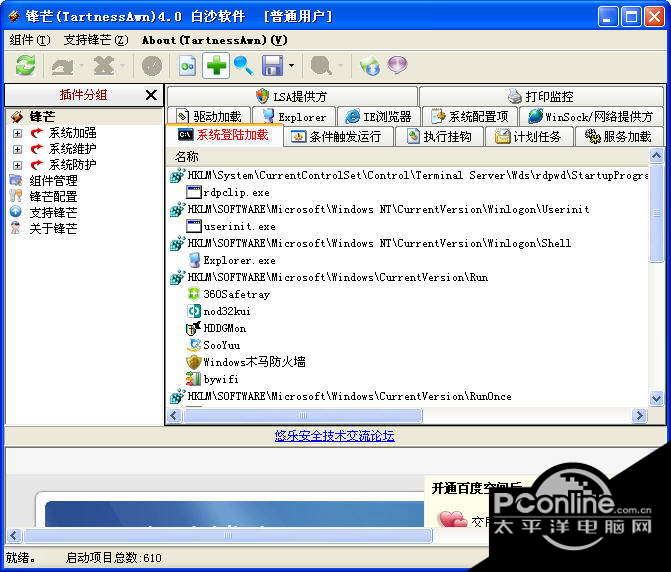The image size is (671, 572).
Task: Select the CurrentVersion\RunOnce registry key row
Action: (x=349, y=396)
